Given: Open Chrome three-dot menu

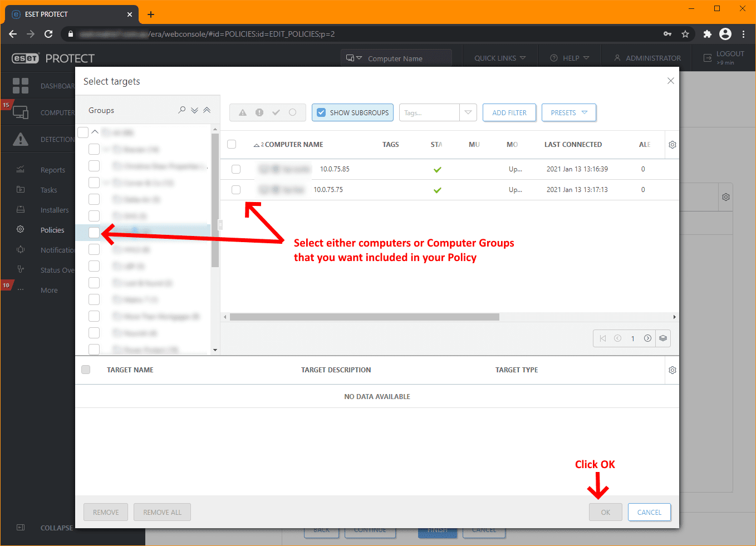Looking at the screenshot, I should pos(743,34).
